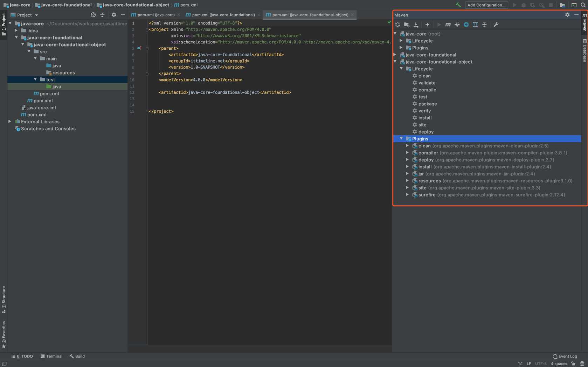Click Add Configuration... button
The height and width of the screenshot is (367, 588).
[486, 5]
